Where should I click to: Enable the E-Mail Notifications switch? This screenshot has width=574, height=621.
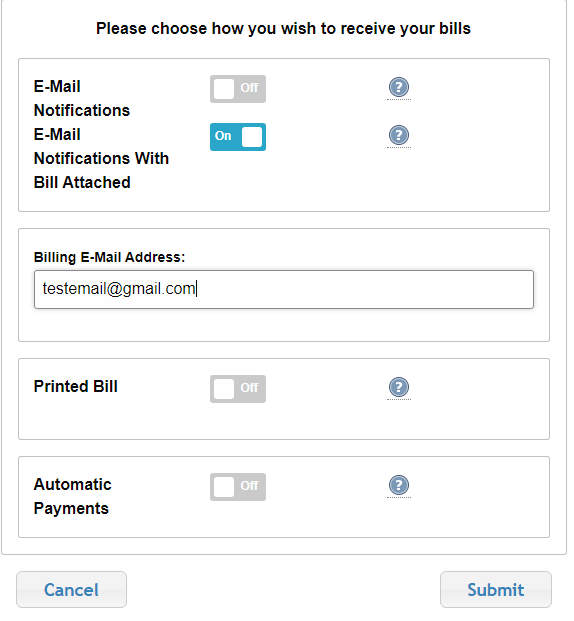pos(240,90)
